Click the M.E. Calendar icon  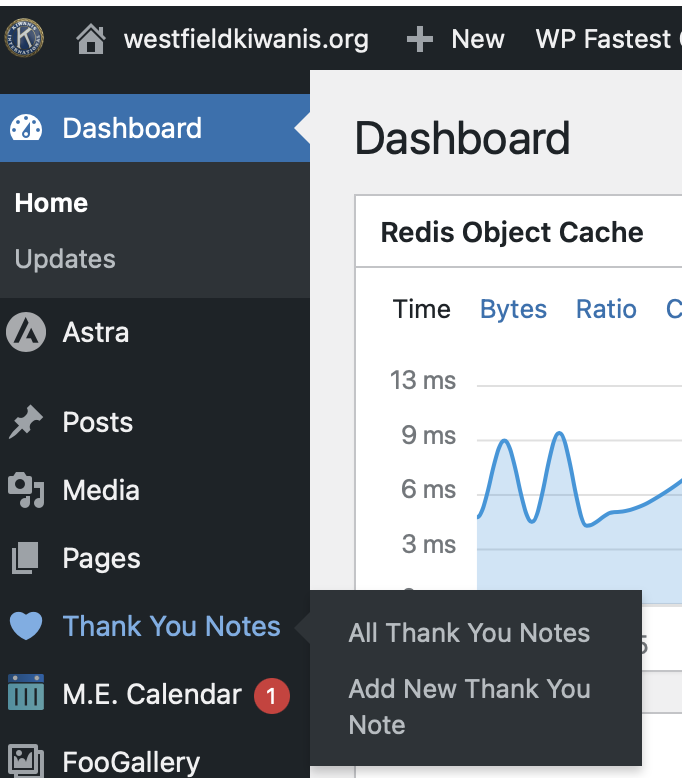point(26,694)
